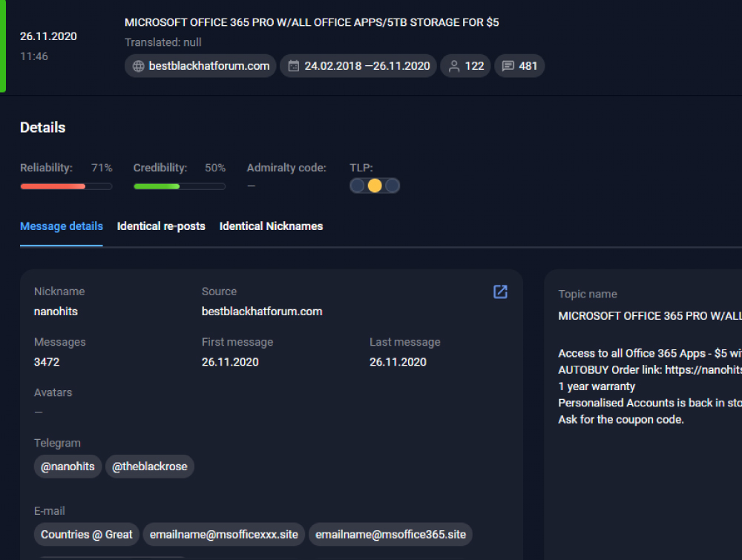Click the First message date 26.11.2020
742x560 pixels.
230,362
